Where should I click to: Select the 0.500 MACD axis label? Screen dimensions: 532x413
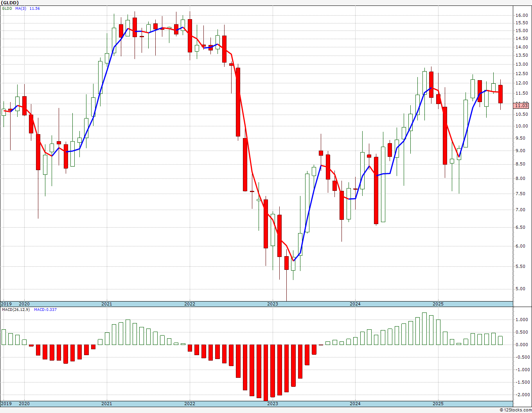pos(522,332)
